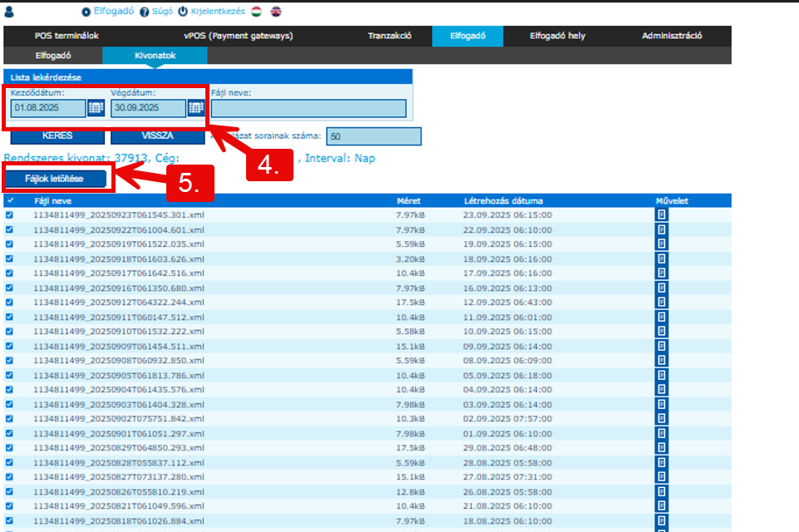This screenshot has width=799, height=532.
Task: Click inside the Fájl neve input field
Action: [308, 108]
